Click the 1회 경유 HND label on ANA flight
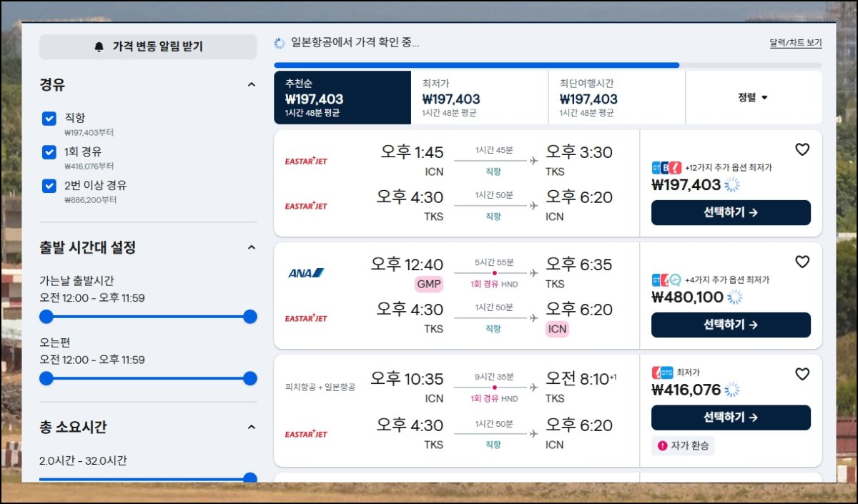Viewport: 858px width, 504px height. [494, 284]
